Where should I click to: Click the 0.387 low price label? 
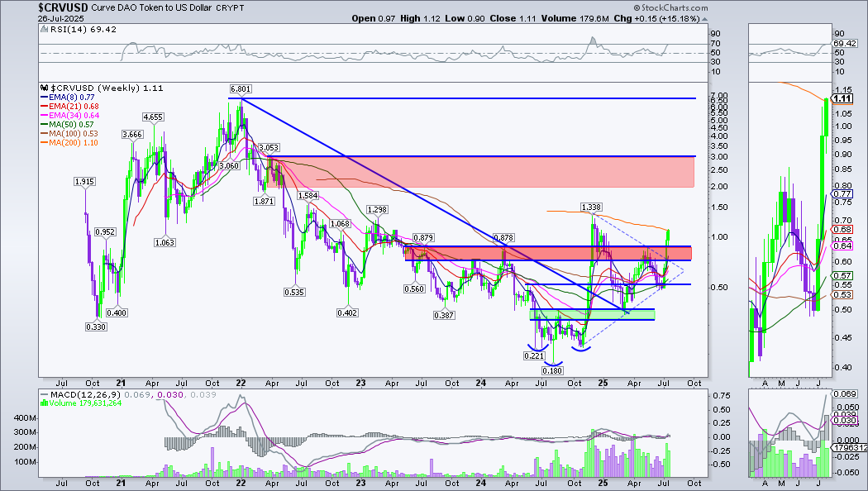pos(444,316)
